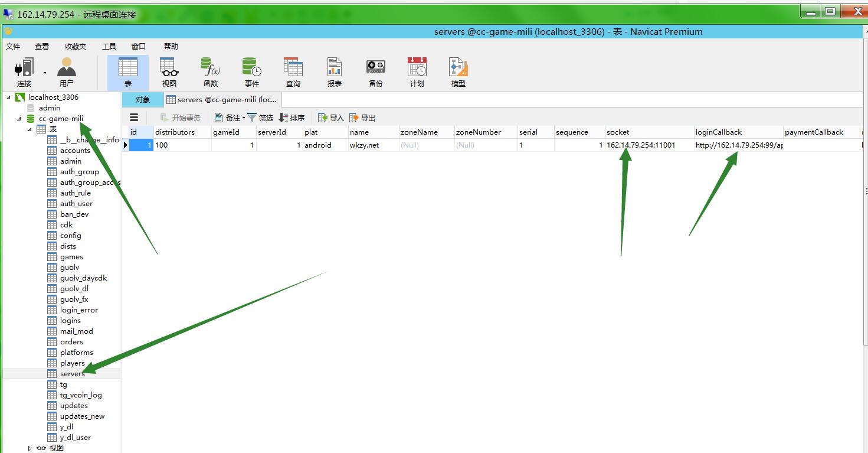Click the socket cell value 162.14.79.254:11001
This screenshot has height=453, width=868.
click(641, 145)
